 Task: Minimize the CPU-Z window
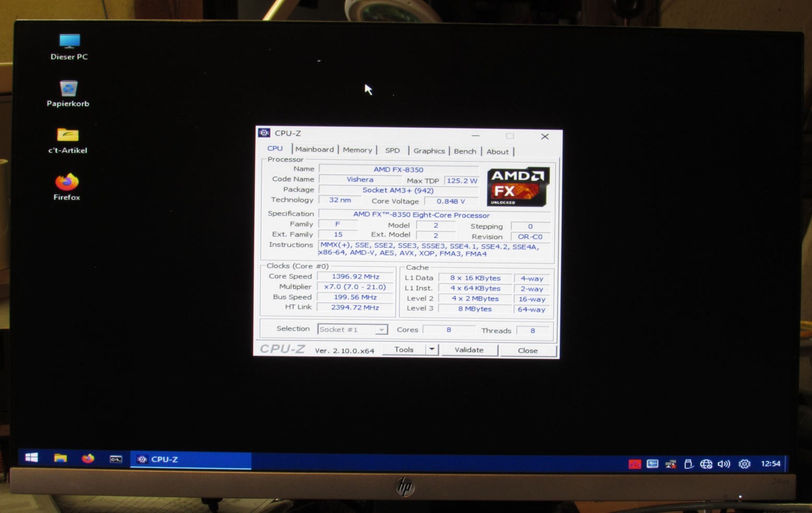coord(475,135)
